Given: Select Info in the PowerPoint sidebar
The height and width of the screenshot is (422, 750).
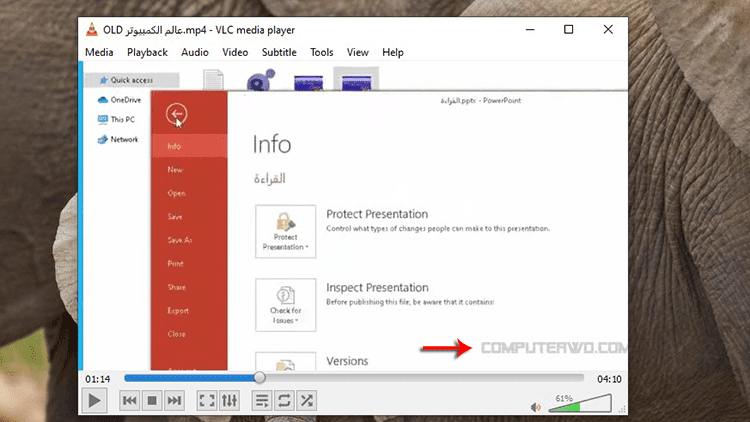Looking at the screenshot, I should pyautogui.click(x=189, y=146).
